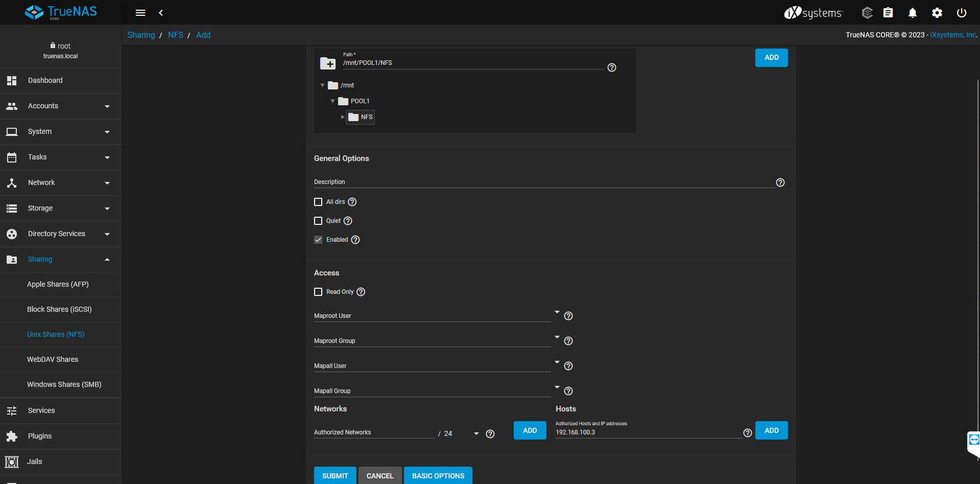Toggle the hamburger sidebar menu
Screen dimensions: 980x484
pyautogui.click(x=140, y=13)
